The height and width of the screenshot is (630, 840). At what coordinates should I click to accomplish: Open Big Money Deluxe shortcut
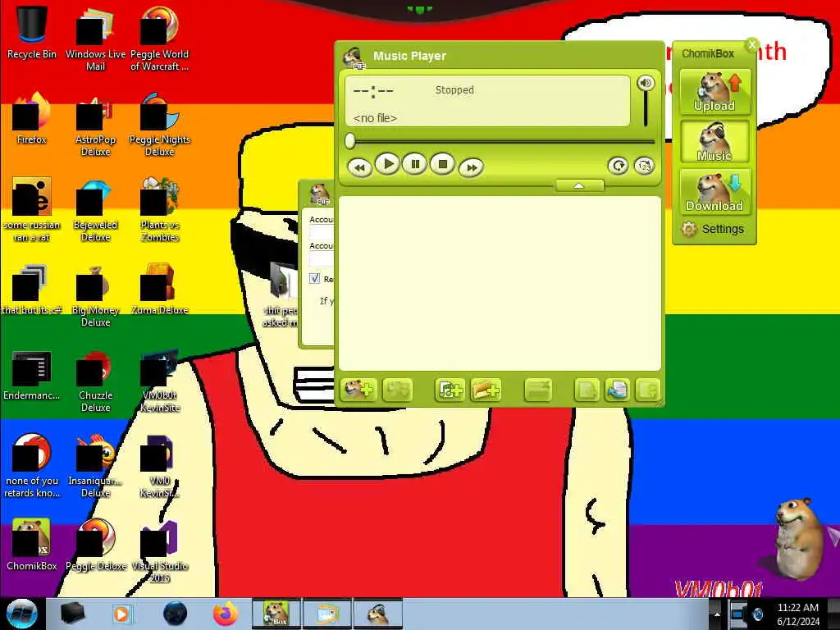[95, 294]
